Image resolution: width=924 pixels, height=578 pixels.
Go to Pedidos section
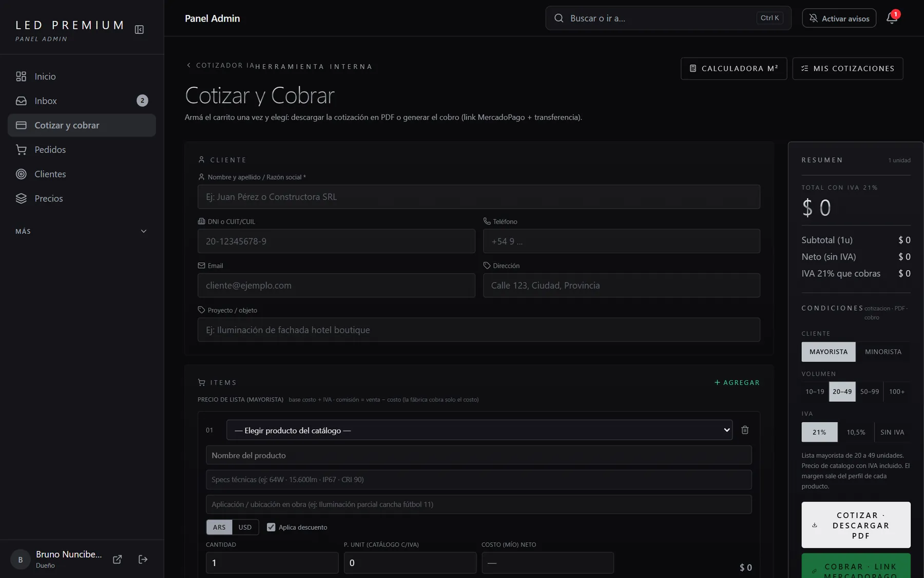[82, 150]
